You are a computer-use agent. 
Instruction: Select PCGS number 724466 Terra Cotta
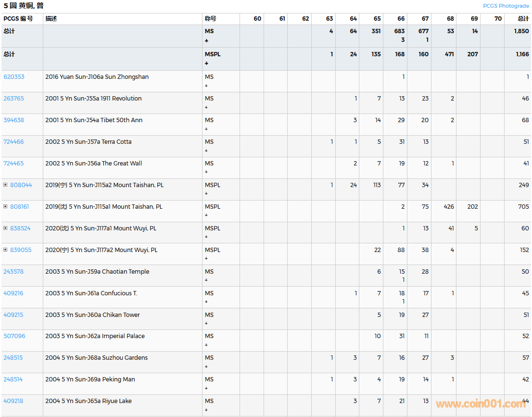click(x=13, y=142)
